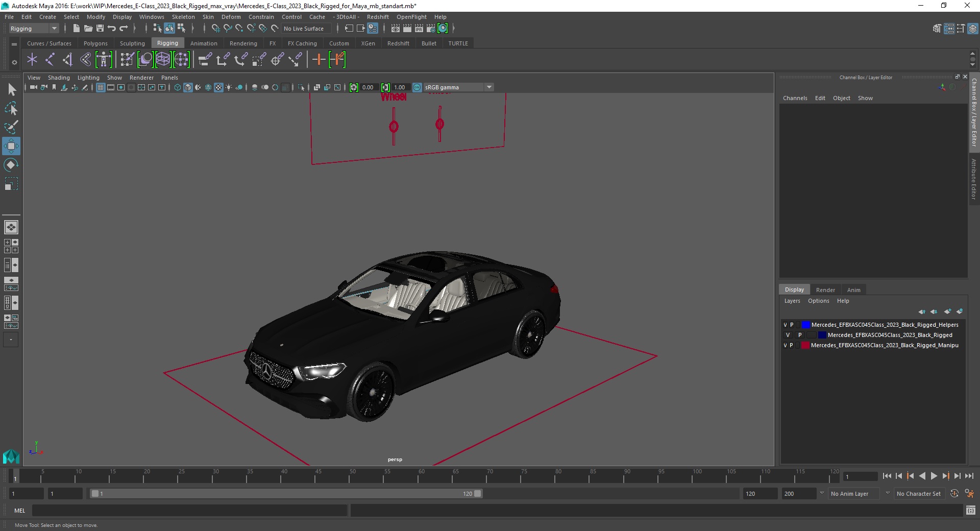Switch to the Polygons shelf tab
The image size is (980, 531).
pos(95,43)
